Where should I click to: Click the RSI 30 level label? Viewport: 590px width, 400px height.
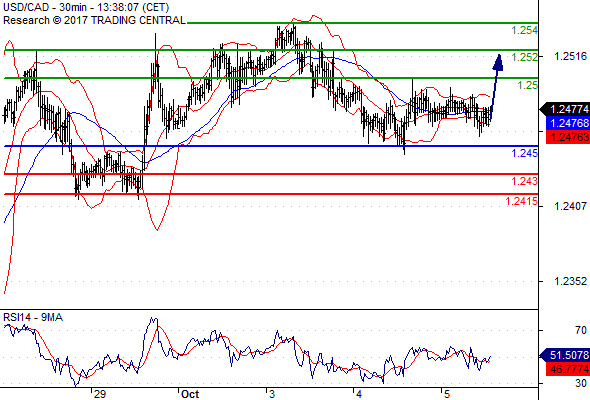[x=581, y=383]
